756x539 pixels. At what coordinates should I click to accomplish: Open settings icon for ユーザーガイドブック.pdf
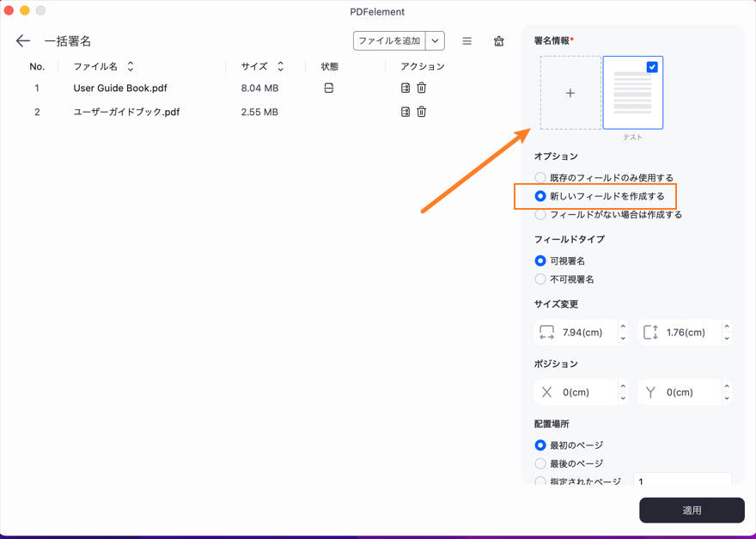click(405, 112)
